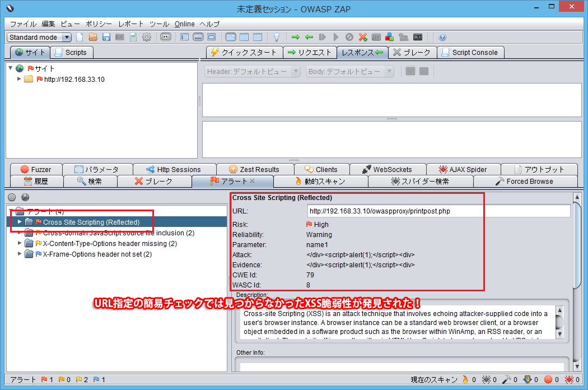
Task: Toggle the request above response view button
Action: pos(244,37)
